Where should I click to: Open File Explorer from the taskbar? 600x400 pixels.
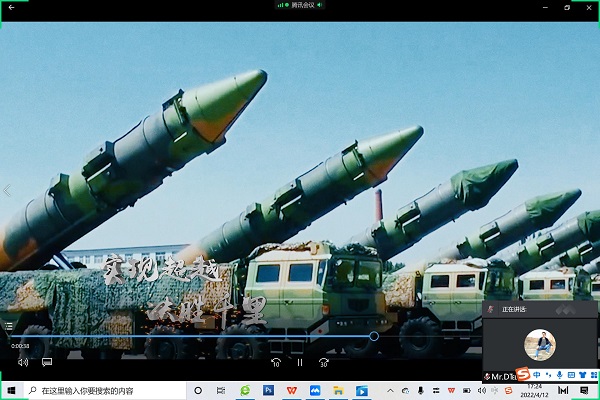339,389
